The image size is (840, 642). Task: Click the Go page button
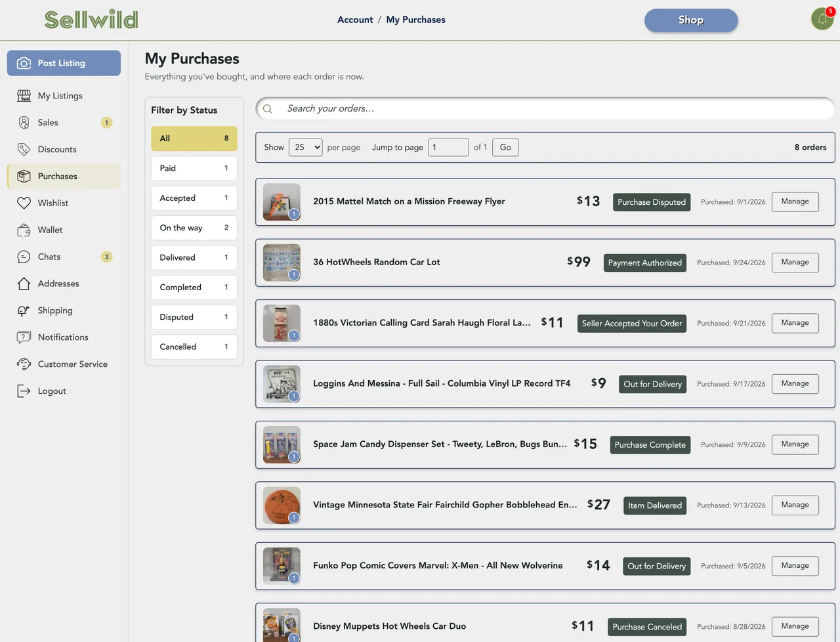[505, 148]
